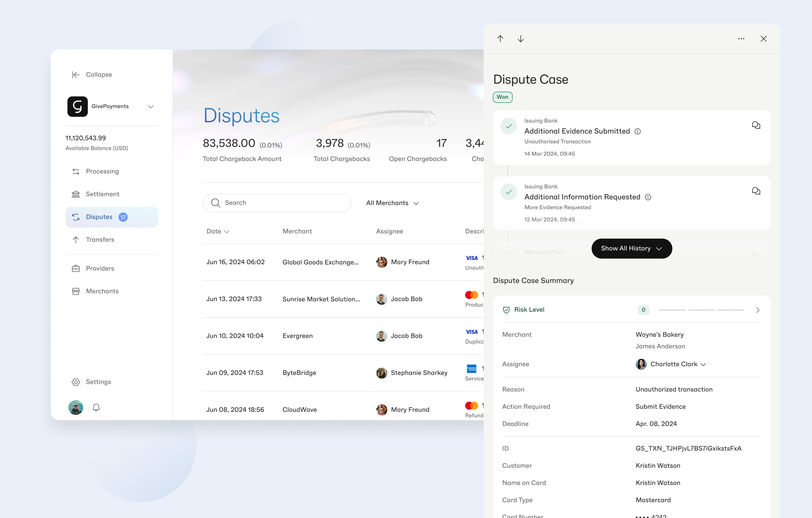The width and height of the screenshot is (812, 518).
Task: Click the Amex icon in ByteBridge row
Action: click(471, 368)
